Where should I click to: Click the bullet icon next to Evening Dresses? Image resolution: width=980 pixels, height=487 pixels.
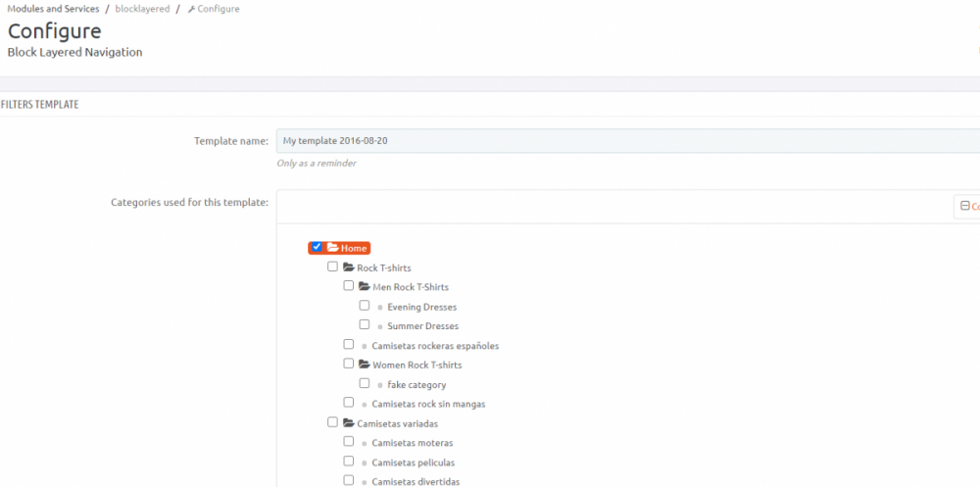pyautogui.click(x=380, y=307)
